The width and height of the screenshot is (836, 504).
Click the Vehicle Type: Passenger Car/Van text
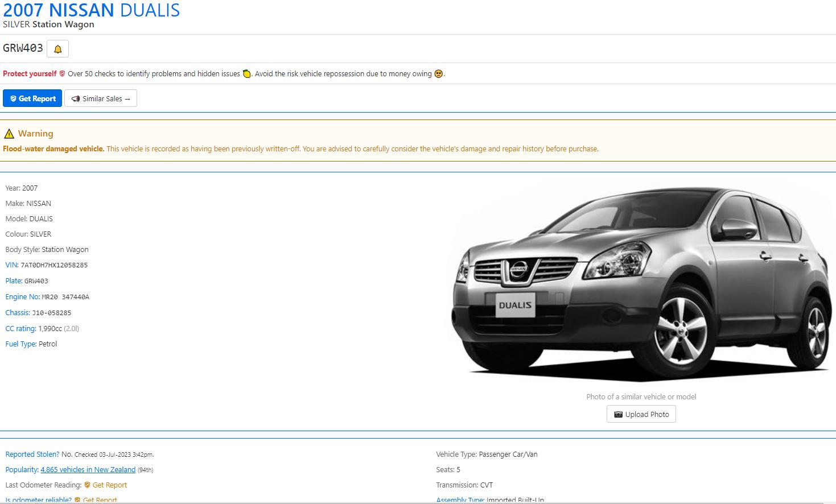tap(487, 455)
